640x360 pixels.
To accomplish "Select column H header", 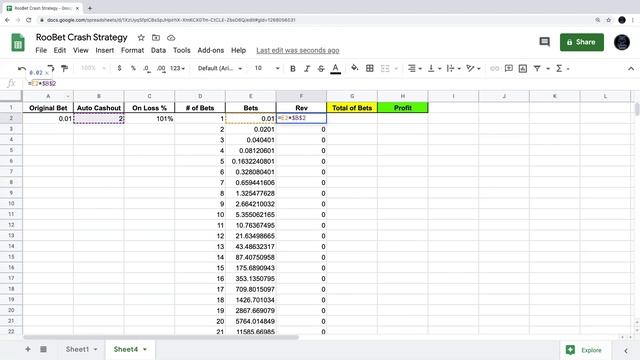I will (402, 96).
